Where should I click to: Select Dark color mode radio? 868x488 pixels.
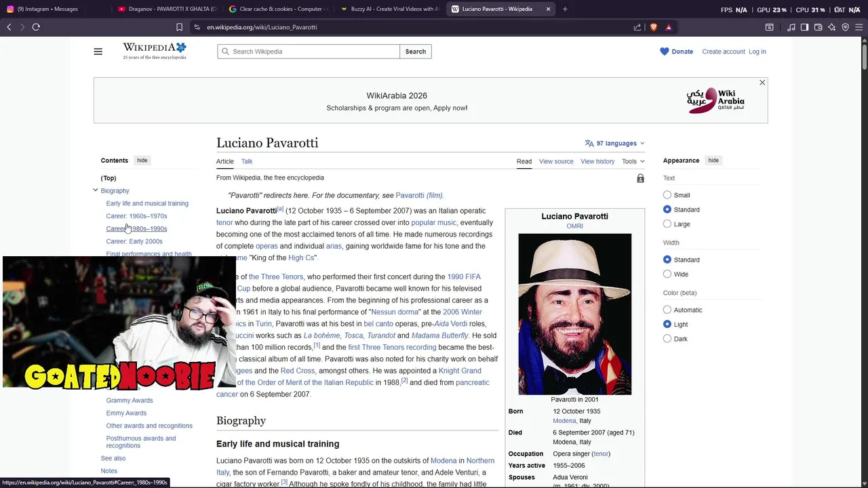pyautogui.click(x=667, y=338)
